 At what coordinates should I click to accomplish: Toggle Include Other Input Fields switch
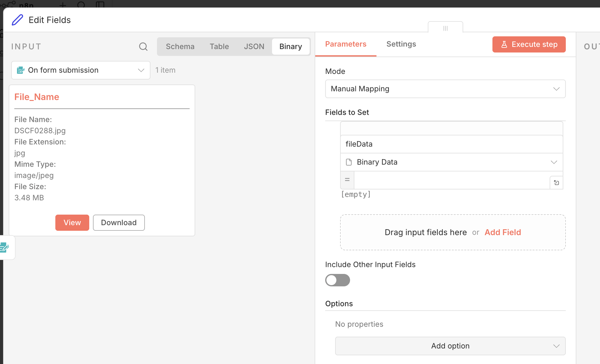(x=337, y=280)
